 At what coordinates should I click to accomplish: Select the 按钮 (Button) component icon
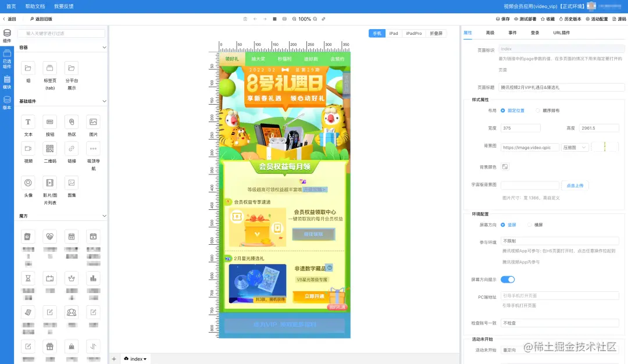click(x=49, y=122)
